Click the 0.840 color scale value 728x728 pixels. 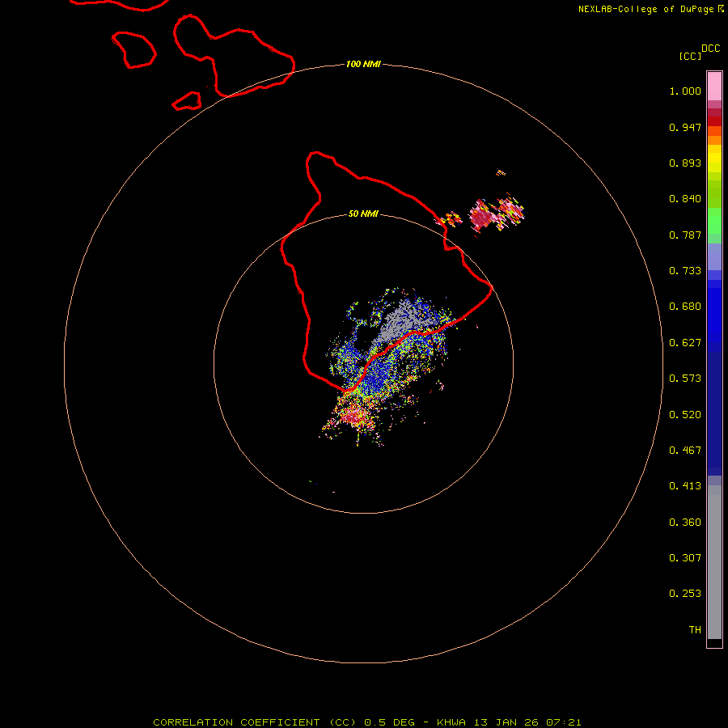[x=685, y=199]
